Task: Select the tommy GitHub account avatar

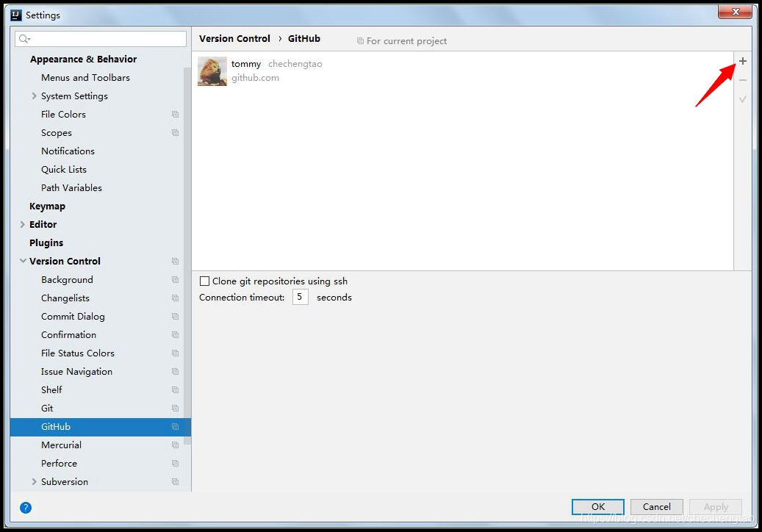Action: click(x=212, y=71)
